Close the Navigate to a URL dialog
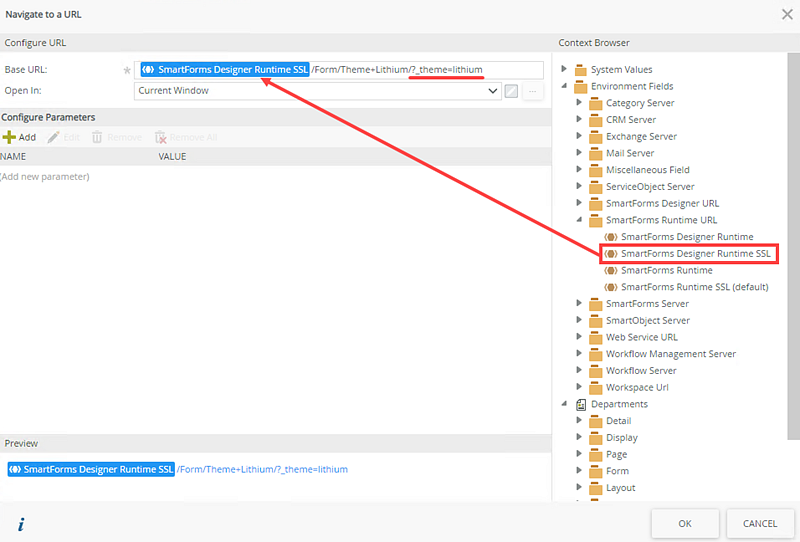This screenshot has width=800, height=542. coord(786,14)
